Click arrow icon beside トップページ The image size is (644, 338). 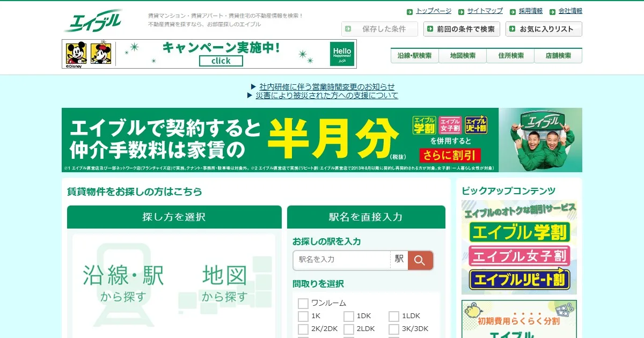409,11
